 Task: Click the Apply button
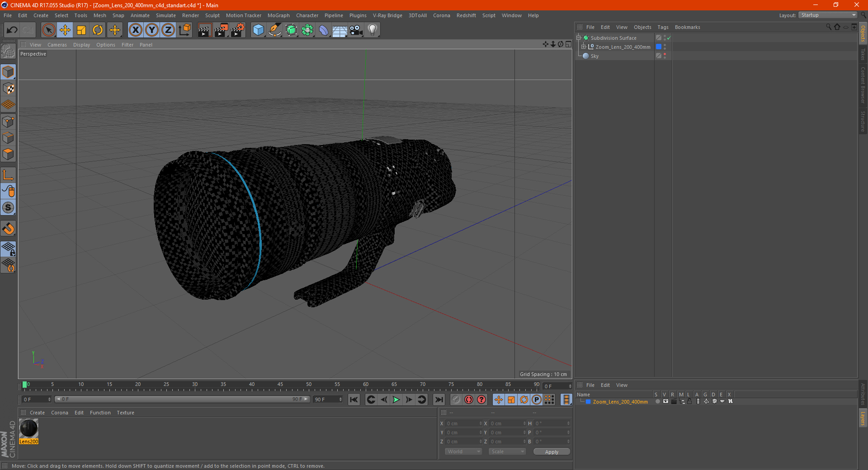[552, 452]
